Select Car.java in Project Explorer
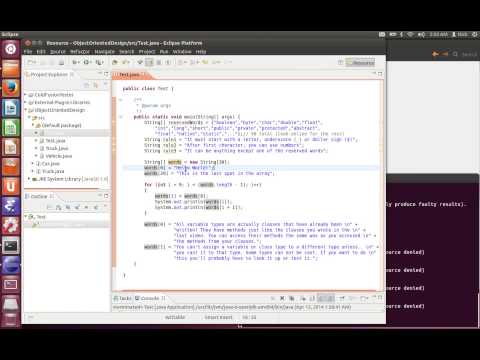This screenshot has width=480, height=360. pyautogui.click(x=48, y=164)
